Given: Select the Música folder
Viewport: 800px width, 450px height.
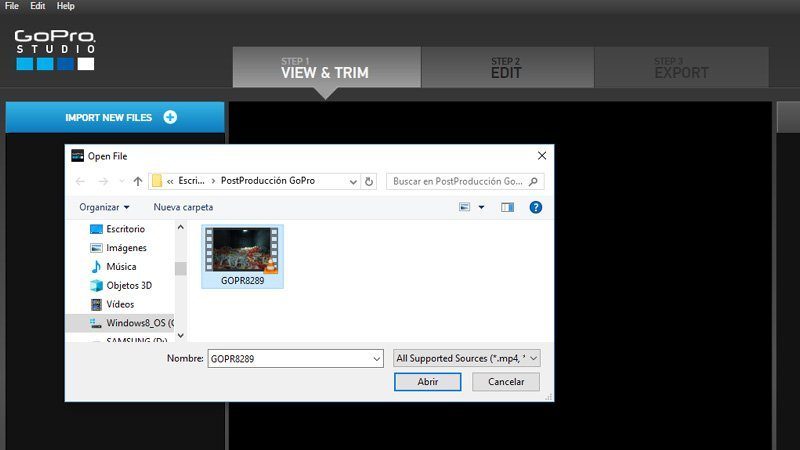Looking at the screenshot, I should (120, 267).
